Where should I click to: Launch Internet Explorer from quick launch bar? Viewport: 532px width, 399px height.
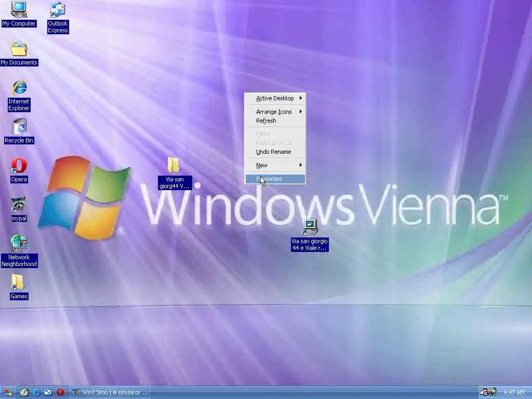36,392
